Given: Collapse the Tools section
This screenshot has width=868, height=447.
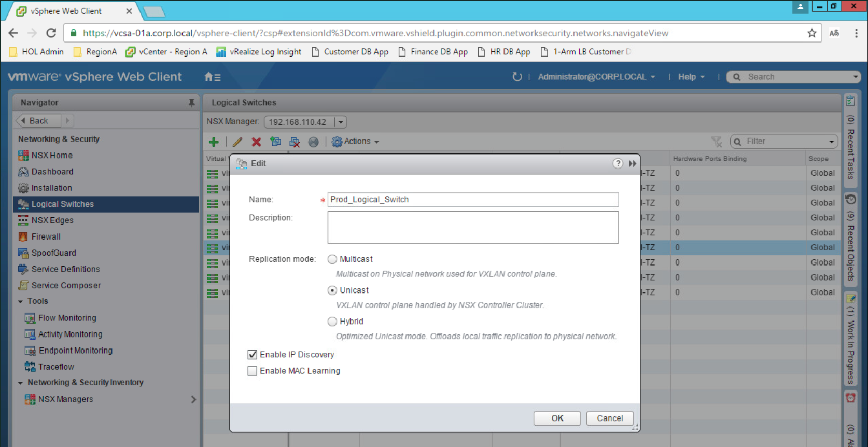Looking at the screenshot, I should point(20,301).
